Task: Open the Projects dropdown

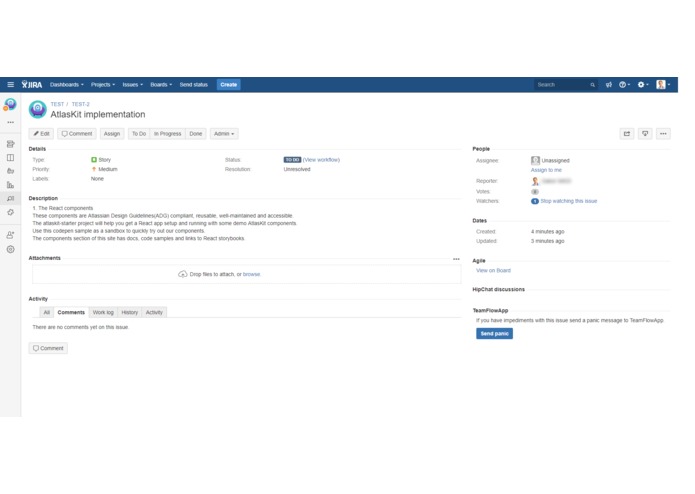Action: (x=103, y=85)
